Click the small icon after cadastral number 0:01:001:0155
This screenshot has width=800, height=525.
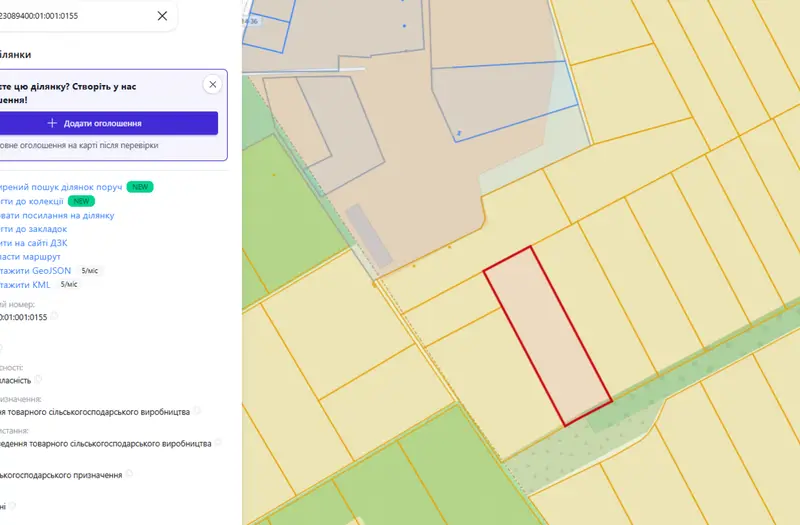tap(54, 316)
